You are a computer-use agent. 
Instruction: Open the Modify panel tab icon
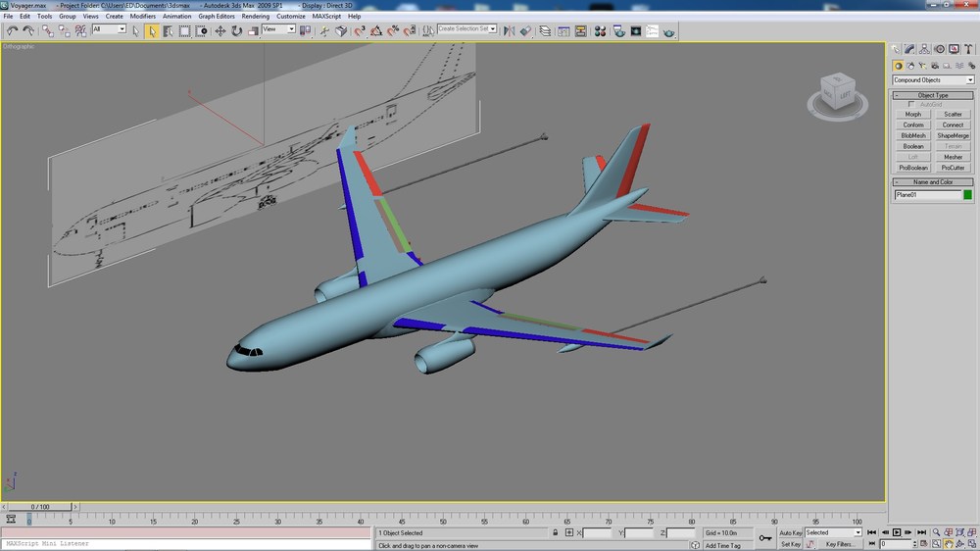coord(910,49)
